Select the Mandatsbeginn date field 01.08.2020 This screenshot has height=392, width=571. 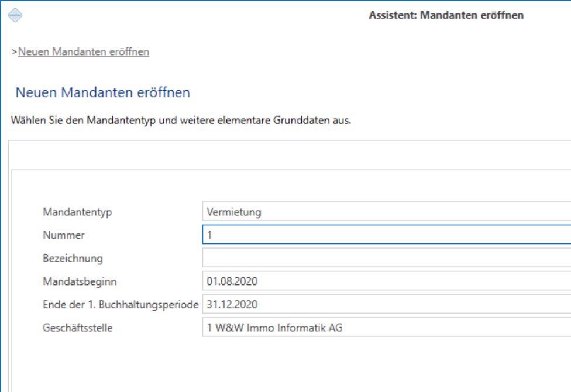pyautogui.click(x=386, y=281)
